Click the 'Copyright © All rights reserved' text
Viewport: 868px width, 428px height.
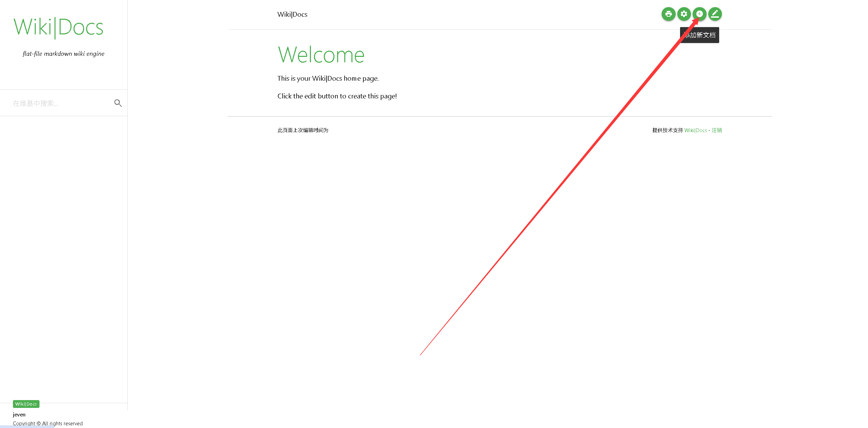[48, 423]
